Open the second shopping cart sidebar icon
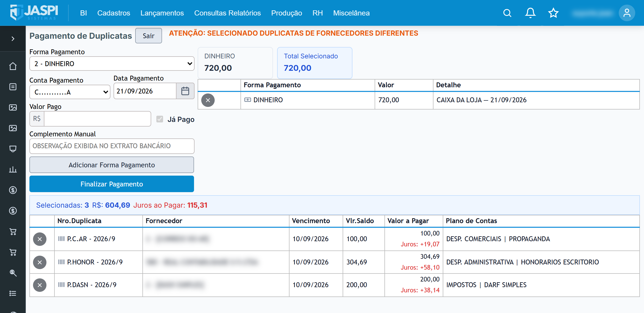644x313 pixels. [13, 252]
